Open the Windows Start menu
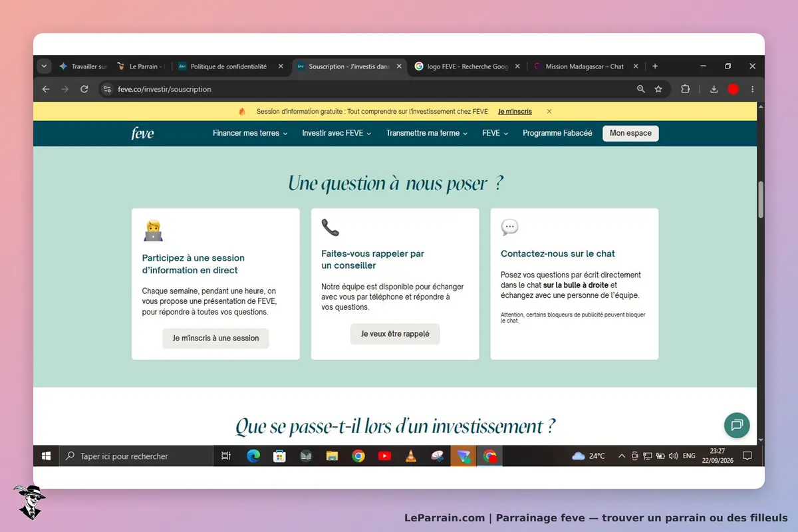 [47, 456]
